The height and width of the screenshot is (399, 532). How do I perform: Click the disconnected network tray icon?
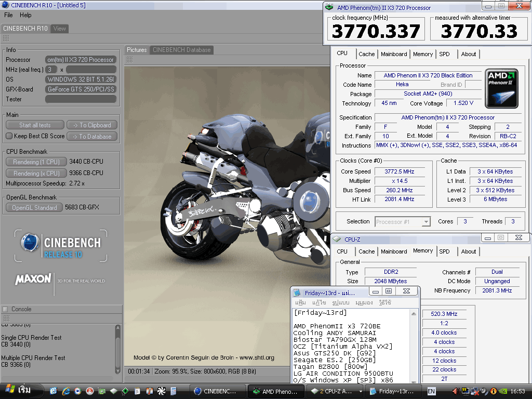pos(475,391)
